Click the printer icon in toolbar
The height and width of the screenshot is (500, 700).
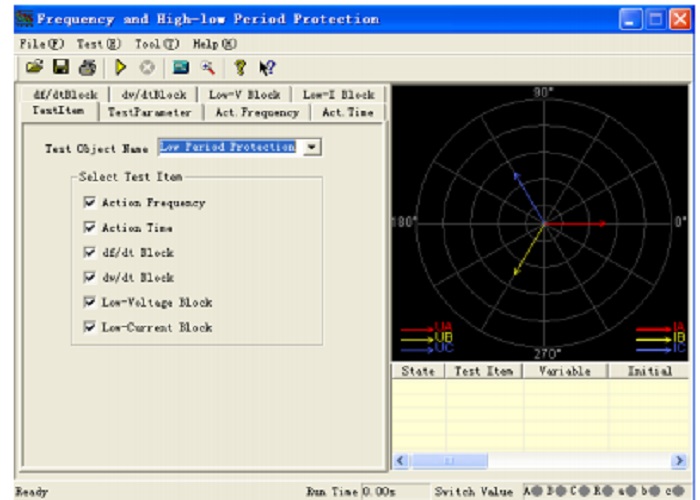tap(88, 68)
